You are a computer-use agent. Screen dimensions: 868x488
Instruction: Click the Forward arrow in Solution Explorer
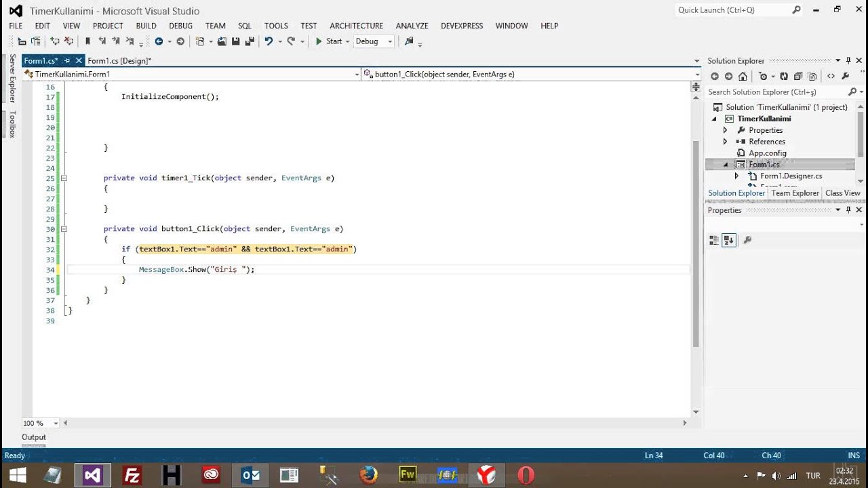(728, 77)
